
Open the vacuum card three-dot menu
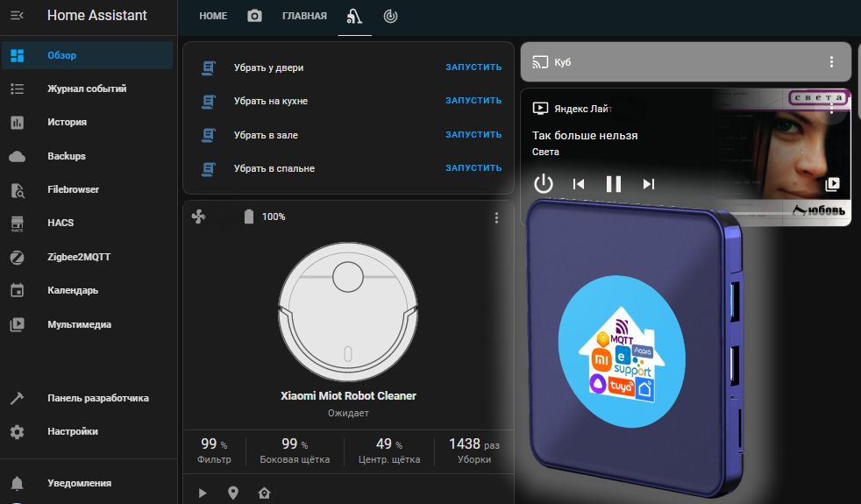[496, 218]
